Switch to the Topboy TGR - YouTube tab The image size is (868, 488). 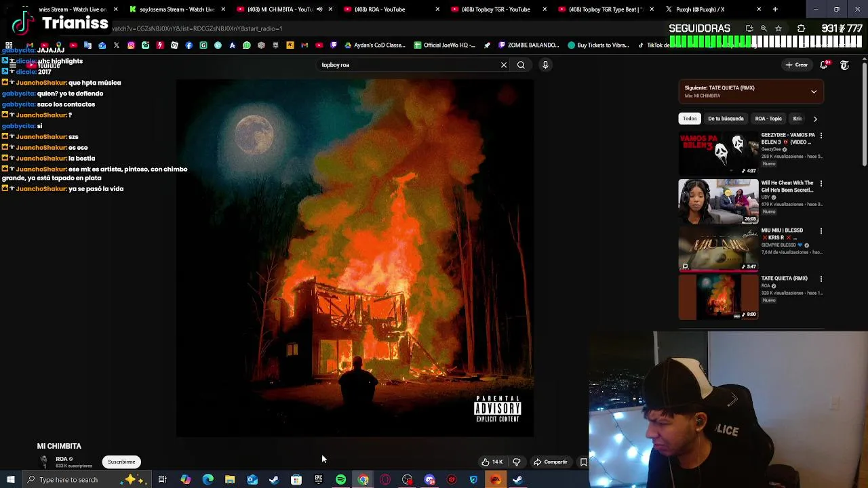pyautogui.click(x=498, y=9)
